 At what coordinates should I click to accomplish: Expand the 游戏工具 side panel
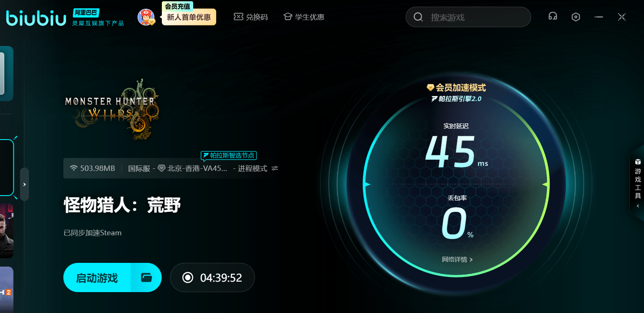[x=638, y=184]
